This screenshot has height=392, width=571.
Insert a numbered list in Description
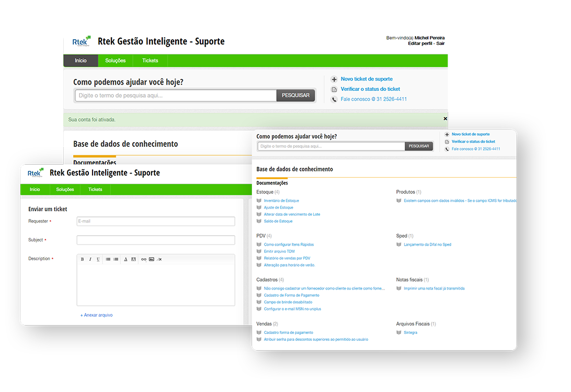(x=116, y=259)
